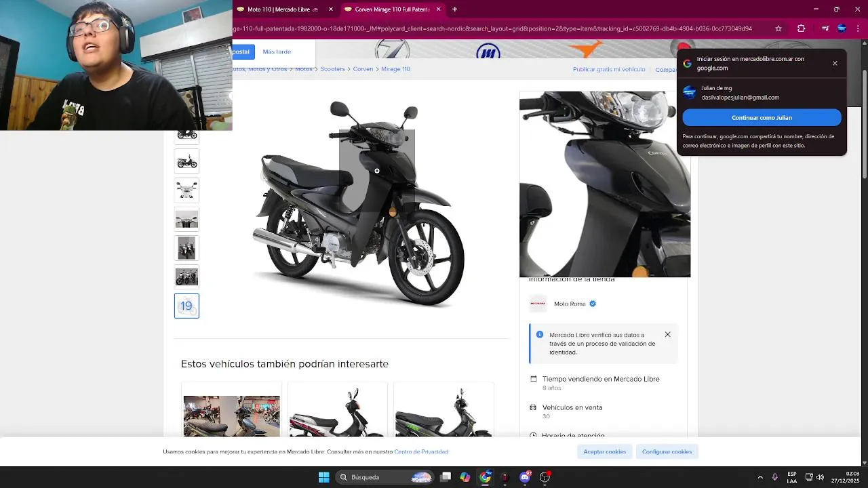Open the dark red app icon on the taskbar

[x=505, y=477]
